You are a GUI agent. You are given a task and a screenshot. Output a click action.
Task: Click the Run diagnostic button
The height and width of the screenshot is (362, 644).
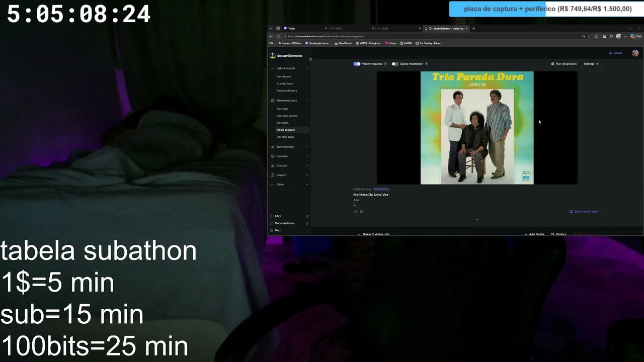click(x=564, y=64)
